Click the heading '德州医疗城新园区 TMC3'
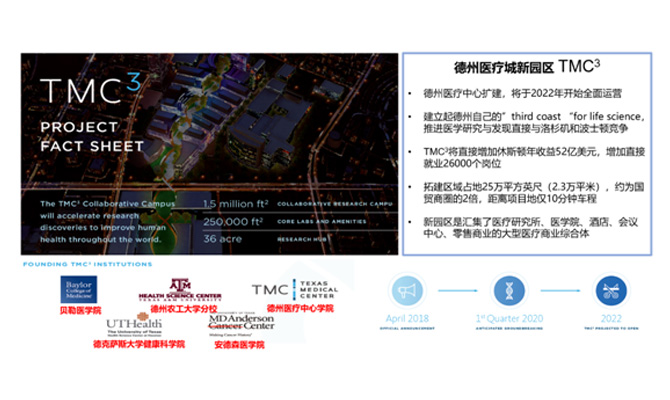Image resolution: width=670 pixels, height=400 pixels. 527,67
